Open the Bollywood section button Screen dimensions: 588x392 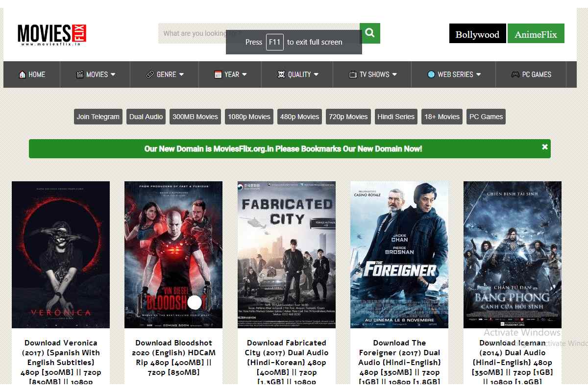click(477, 34)
